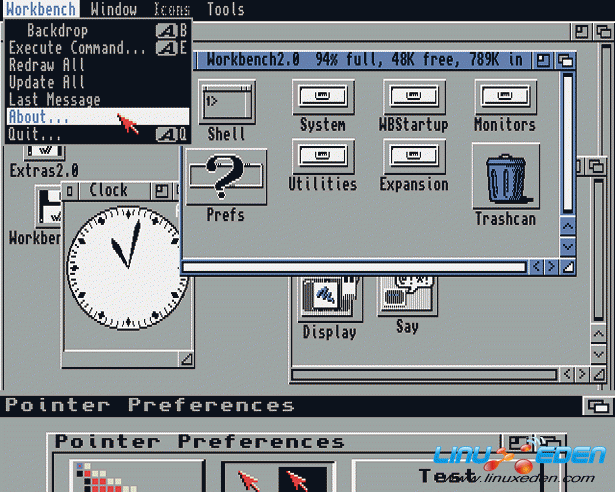Open the Prefs question-mark icon
615x492 pixels.
click(226, 177)
